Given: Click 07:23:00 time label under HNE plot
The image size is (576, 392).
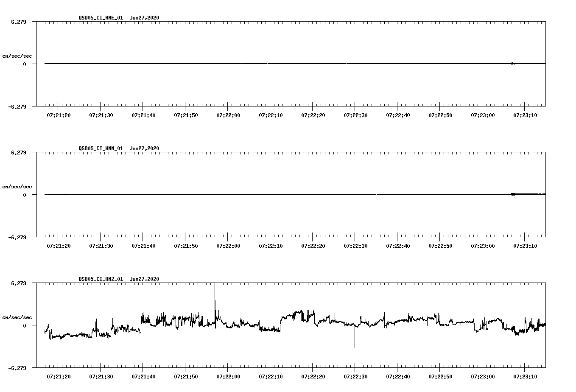Looking at the screenshot, I should click(483, 115).
